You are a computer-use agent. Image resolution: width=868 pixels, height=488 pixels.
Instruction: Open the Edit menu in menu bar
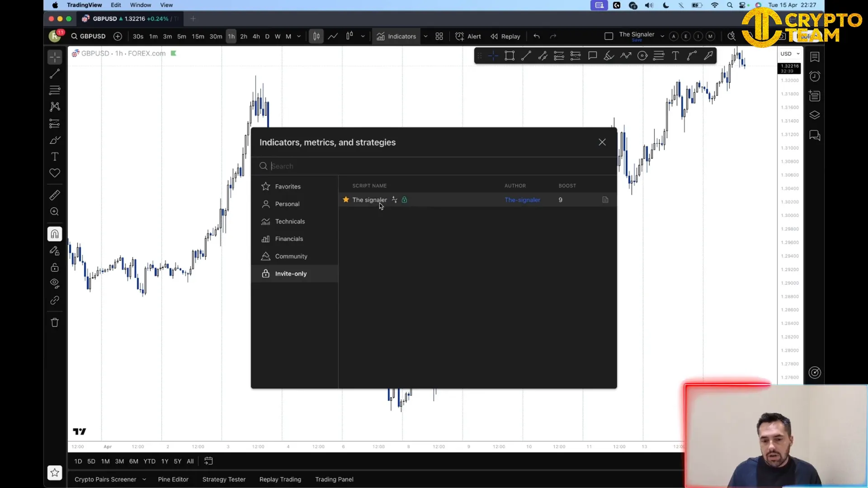pos(116,5)
